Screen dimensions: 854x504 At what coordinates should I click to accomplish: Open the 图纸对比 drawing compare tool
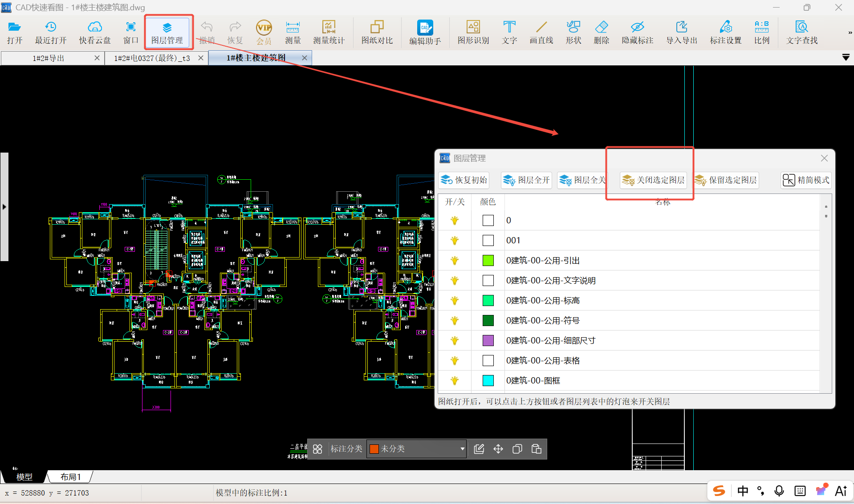(x=377, y=32)
